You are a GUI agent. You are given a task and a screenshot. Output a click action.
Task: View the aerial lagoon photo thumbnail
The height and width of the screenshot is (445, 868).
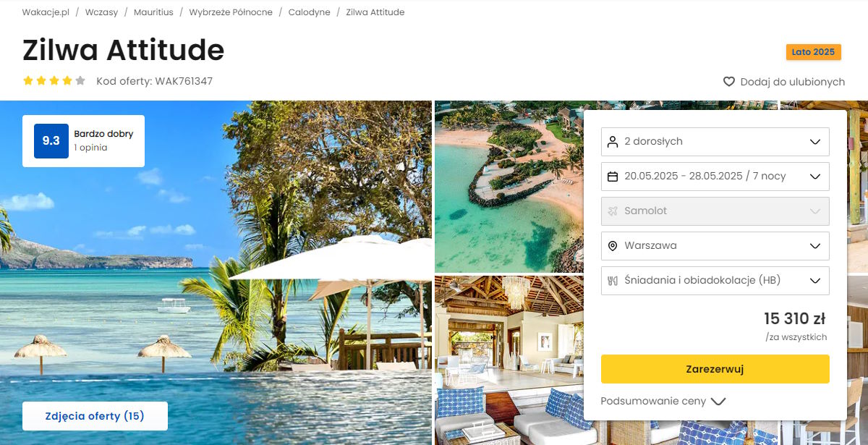tap(509, 187)
